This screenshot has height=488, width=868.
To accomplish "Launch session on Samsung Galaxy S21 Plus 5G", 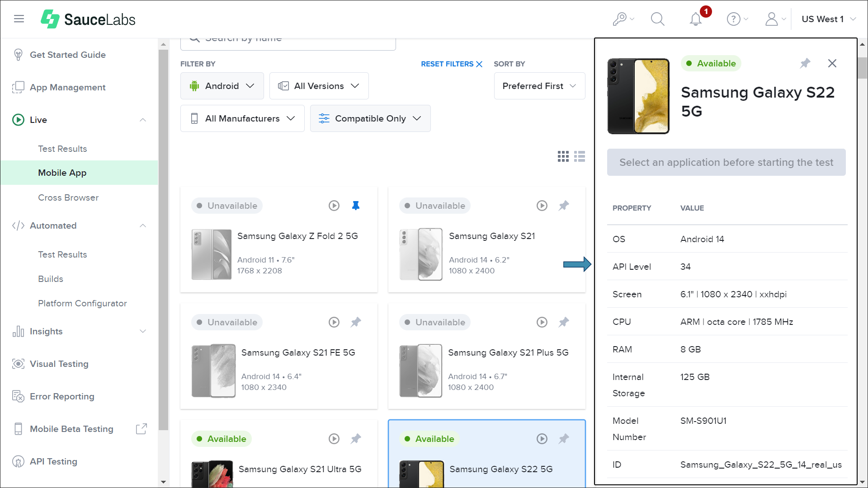I will tap(542, 322).
